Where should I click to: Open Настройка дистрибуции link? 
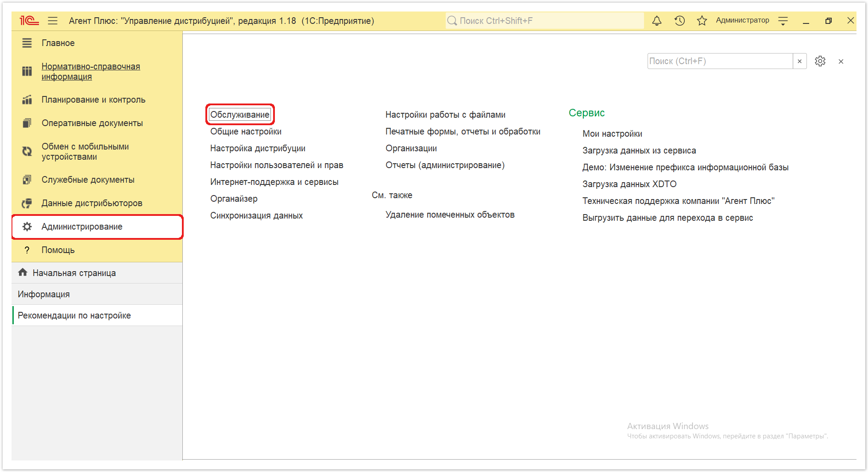coord(258,148)
